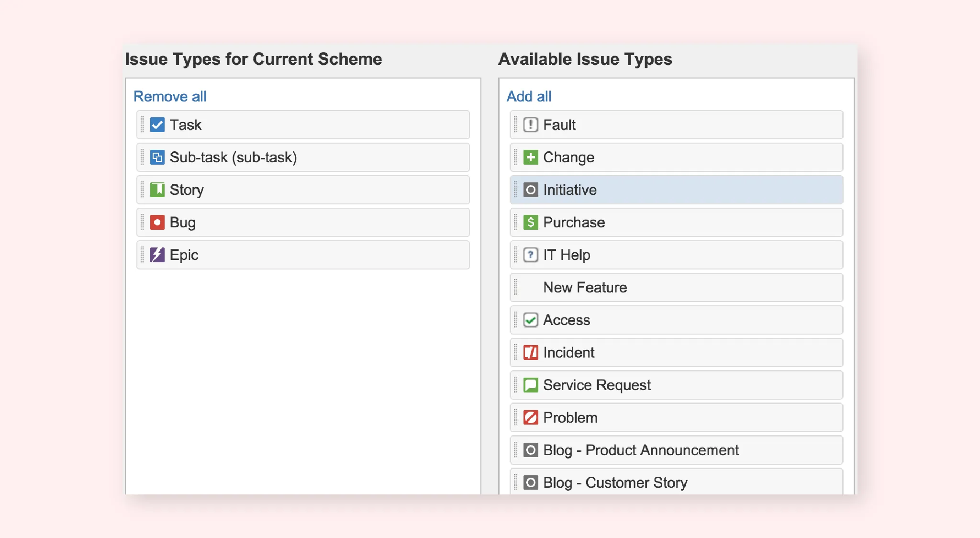
Task: Click Add all available issue types
Action: (528, 96)
